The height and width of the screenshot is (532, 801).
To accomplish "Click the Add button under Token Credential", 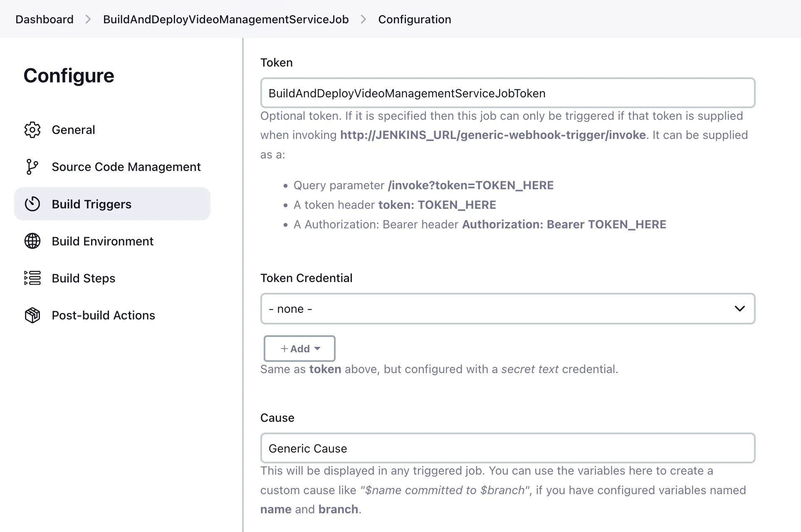I will pyautogui.click(x=299, y=349).
